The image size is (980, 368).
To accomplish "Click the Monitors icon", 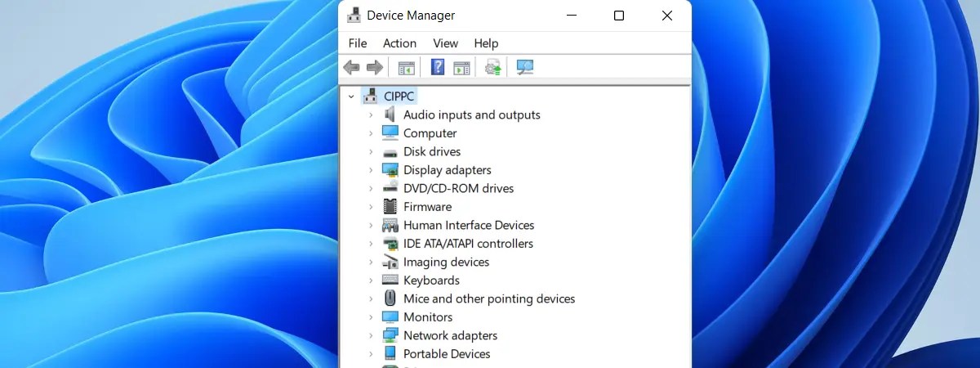I will coord(390,316).
